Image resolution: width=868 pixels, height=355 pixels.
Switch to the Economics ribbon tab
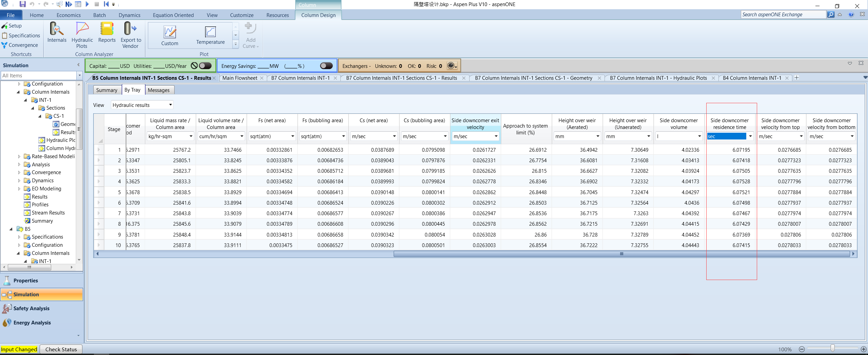tap(68, 15)
